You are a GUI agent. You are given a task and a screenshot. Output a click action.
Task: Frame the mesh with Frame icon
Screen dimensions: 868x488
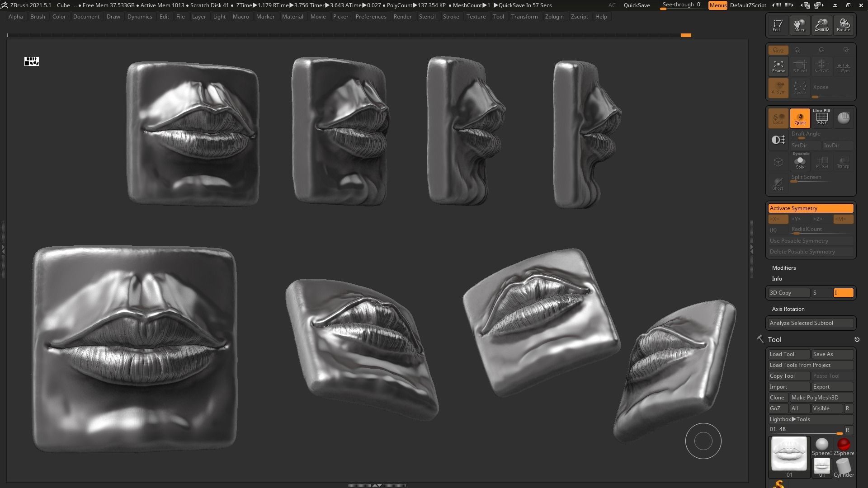pos(778,66)
